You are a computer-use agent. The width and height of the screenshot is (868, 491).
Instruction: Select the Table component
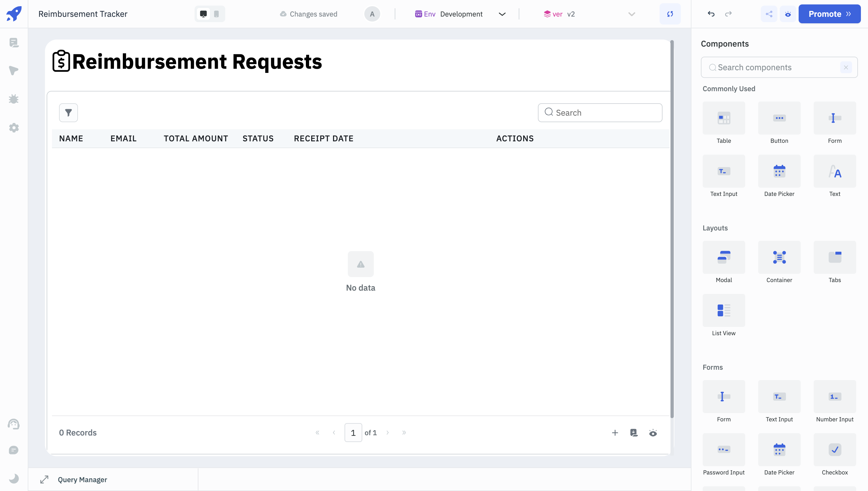pos(724,118)
